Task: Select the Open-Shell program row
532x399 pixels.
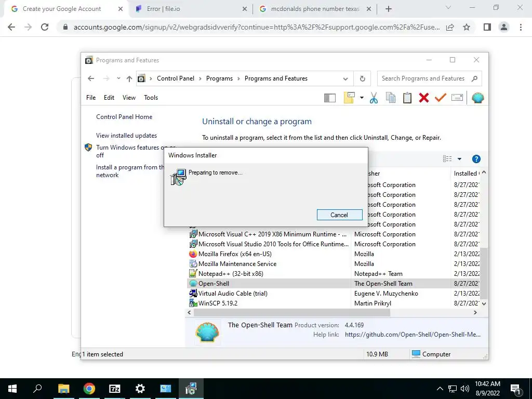Action: [x=334, y=283]
